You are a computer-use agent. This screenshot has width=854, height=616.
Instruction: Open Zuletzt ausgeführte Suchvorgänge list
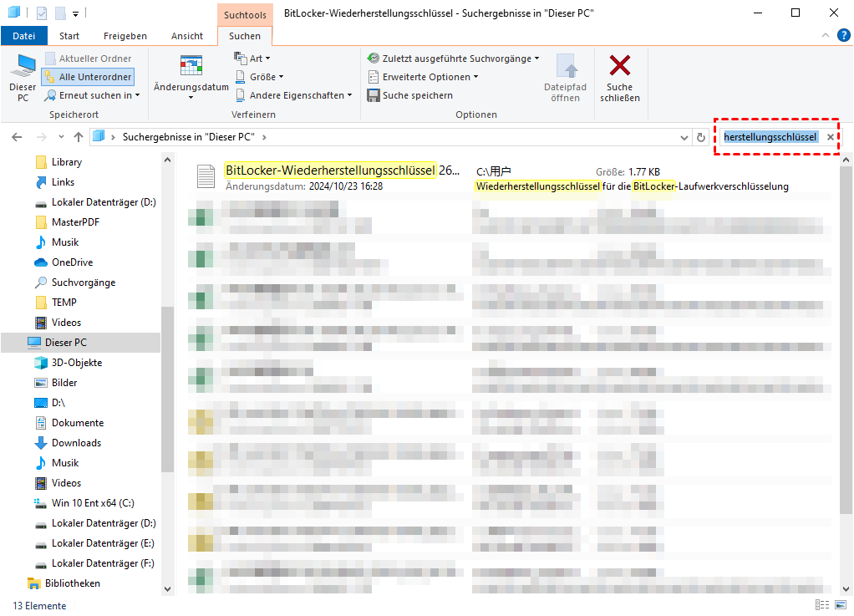coord(453,59)
